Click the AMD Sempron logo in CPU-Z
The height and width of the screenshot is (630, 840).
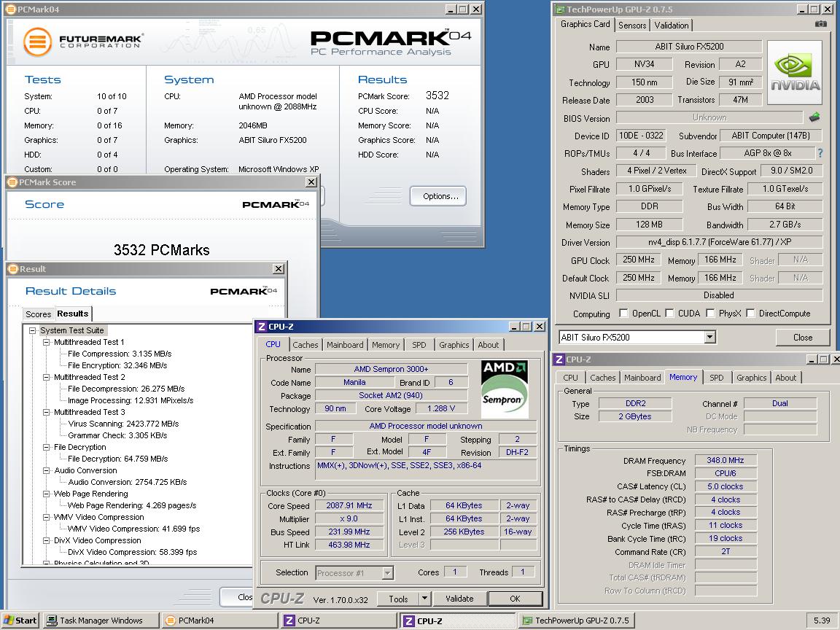pyautogui.click(x=505, y=389)
